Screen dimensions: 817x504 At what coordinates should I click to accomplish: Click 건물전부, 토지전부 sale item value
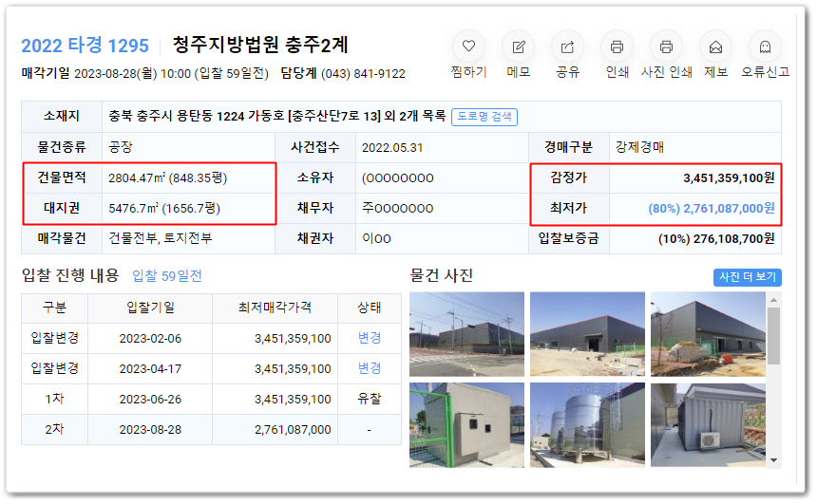(x=161, y=238)
